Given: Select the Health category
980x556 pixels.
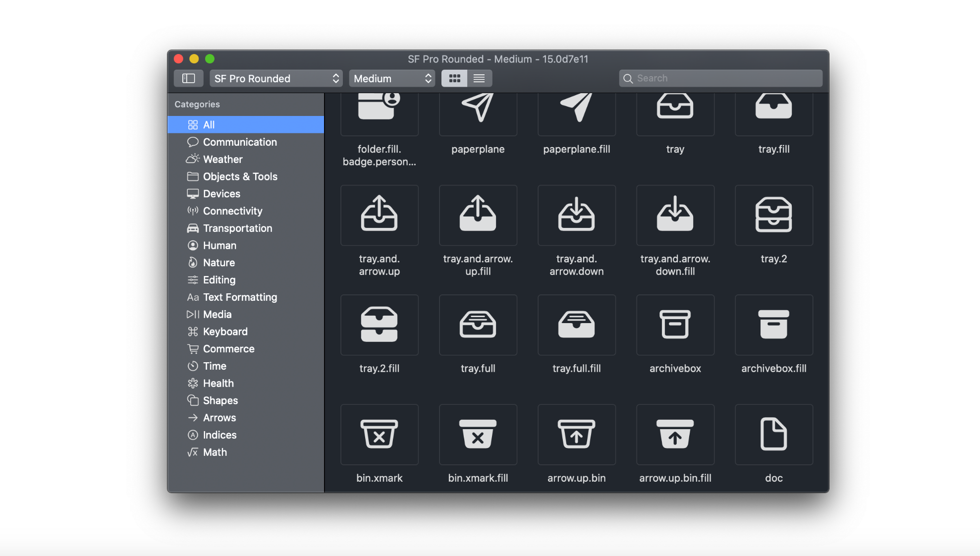Looking at the screenshot, I should [x=246, y=384].
